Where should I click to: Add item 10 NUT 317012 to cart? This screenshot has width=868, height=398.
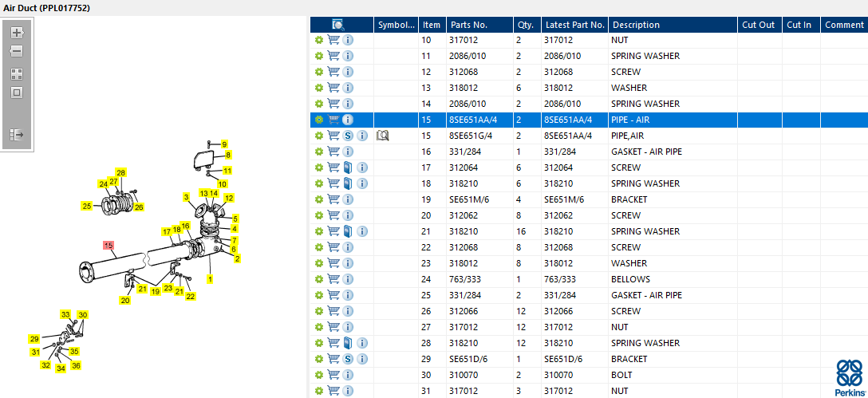(x=333, y=41)
